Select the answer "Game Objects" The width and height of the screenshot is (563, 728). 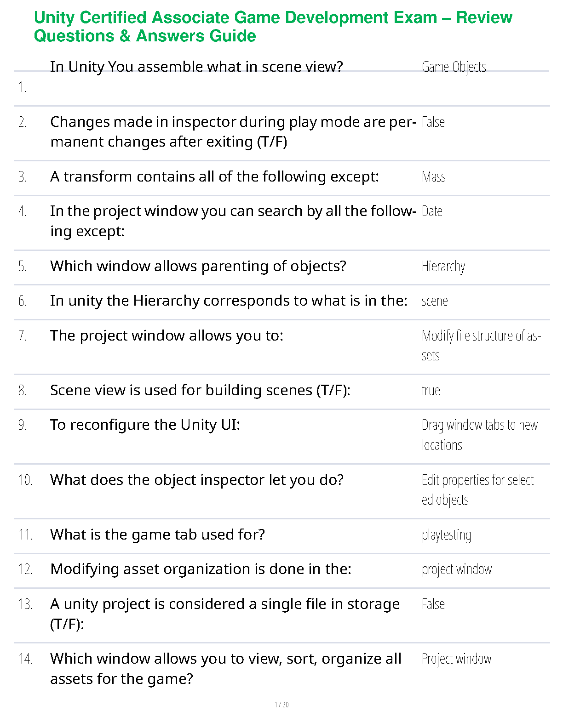click(x=454, y=67)
